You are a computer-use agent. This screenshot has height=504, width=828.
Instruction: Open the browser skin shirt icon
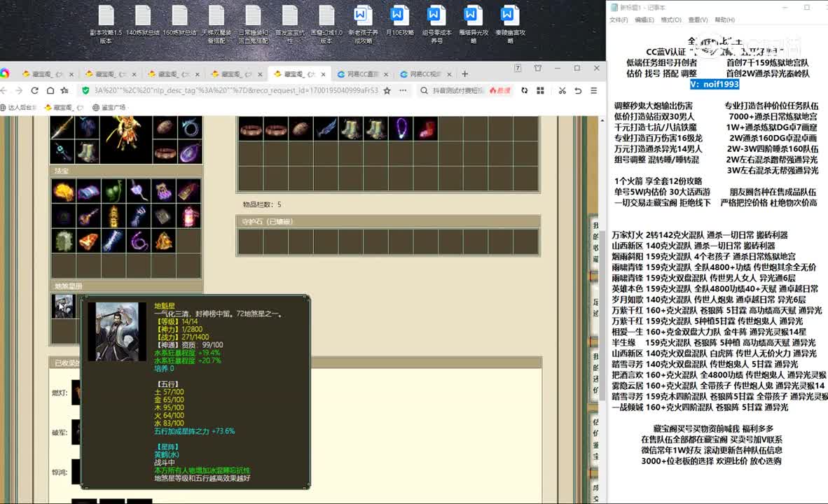click(x=537, y=68)
